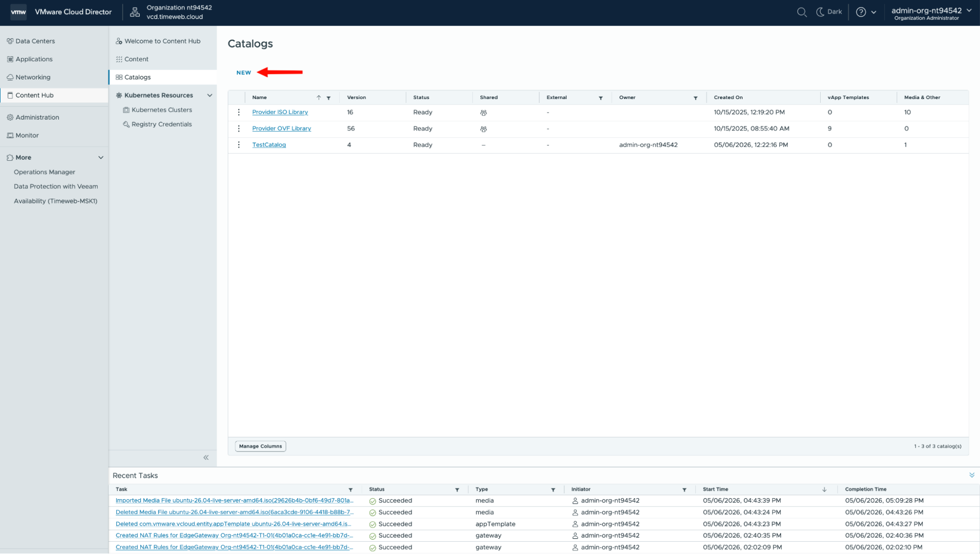Click shared icon for Provider OVF Library

tap(483, 129)
